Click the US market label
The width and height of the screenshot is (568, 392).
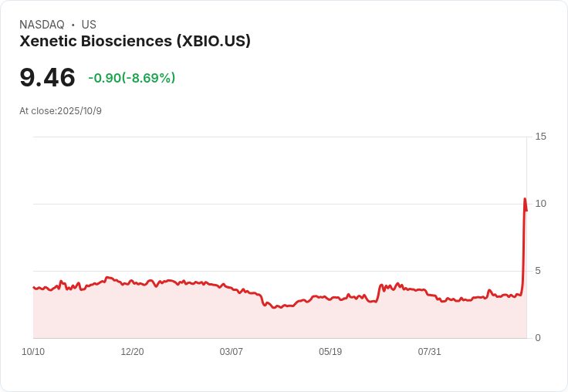point(89,25)
